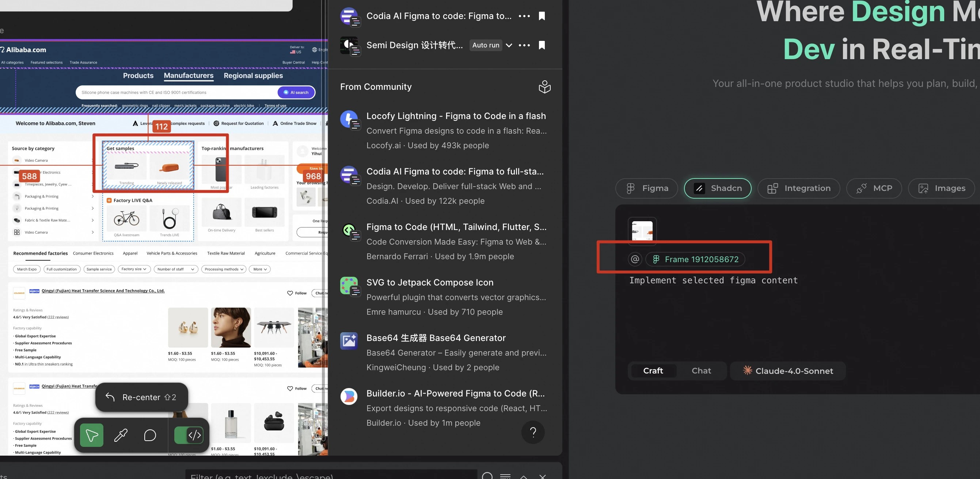Viewport: 980px width, 479px height.
Task: Open the Qingyi (Fujian) Heat Transfer Science company link
Action: pyautogui.click(x=103, y=291)
